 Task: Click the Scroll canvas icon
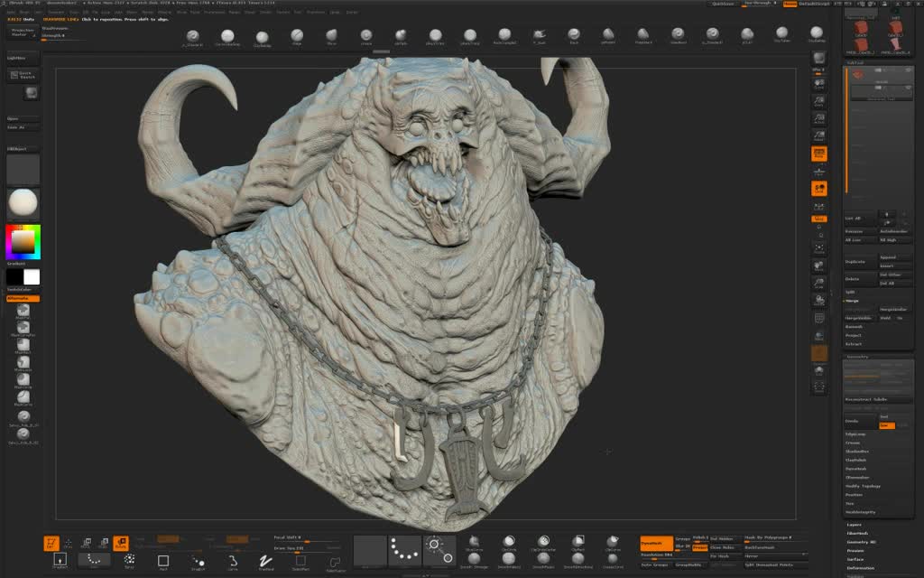[x=819, y=85]
